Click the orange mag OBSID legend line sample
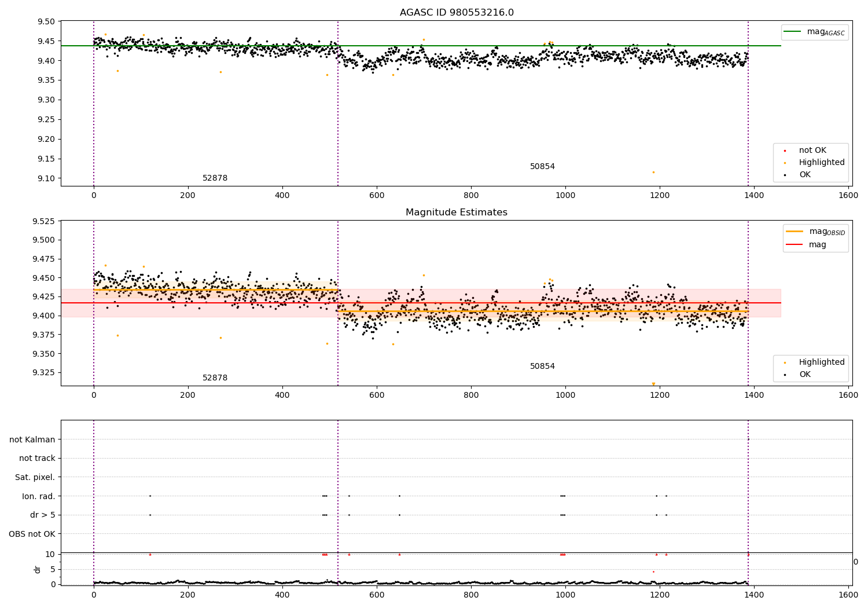868x608 pixels. (x=795, y=232)
